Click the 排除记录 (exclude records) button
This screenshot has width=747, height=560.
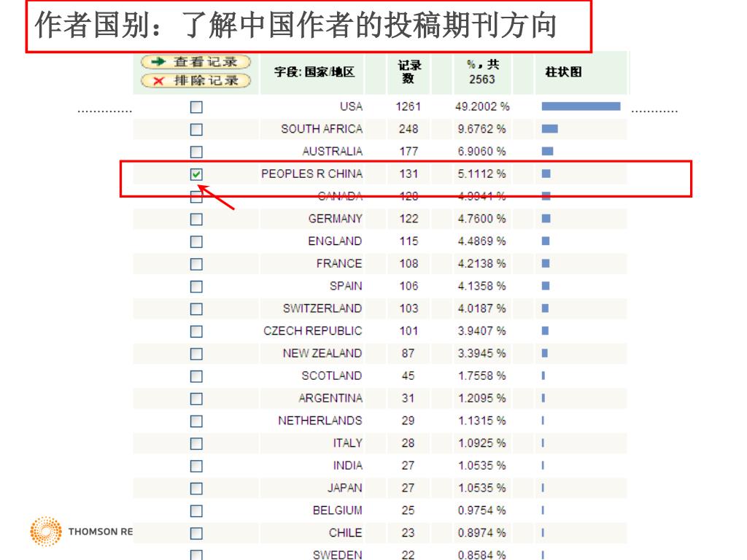(x=195, y=80)
